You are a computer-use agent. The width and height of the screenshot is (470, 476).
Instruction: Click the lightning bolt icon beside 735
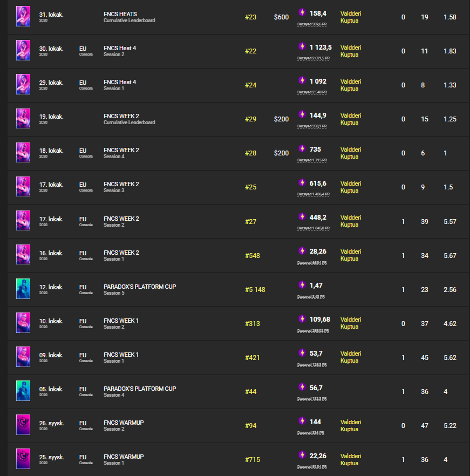[x=302, y=148]
